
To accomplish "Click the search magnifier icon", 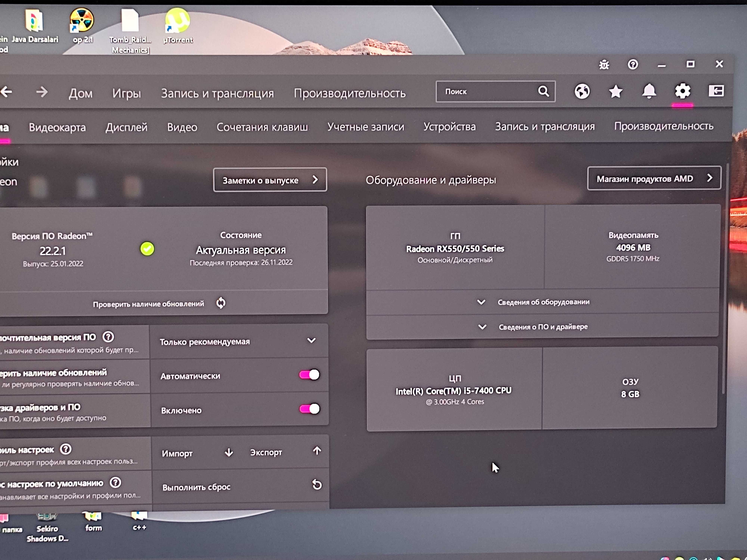I will (x=543, y=91).
